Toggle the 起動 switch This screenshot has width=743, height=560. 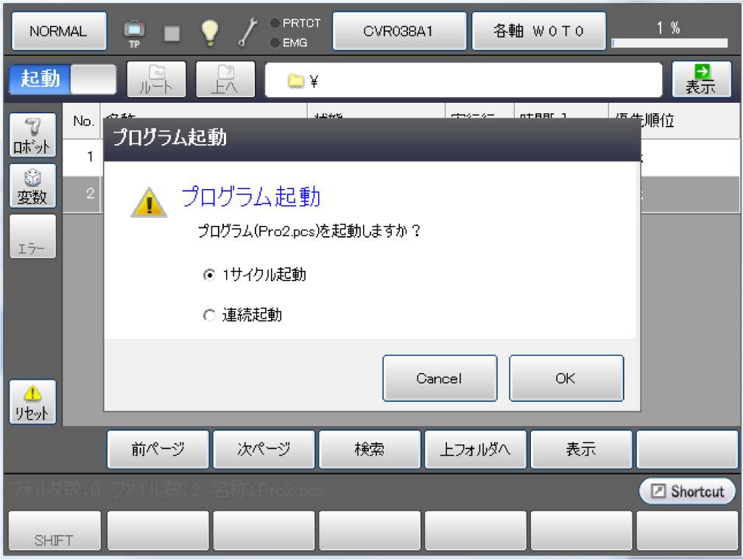pos(63,79)
